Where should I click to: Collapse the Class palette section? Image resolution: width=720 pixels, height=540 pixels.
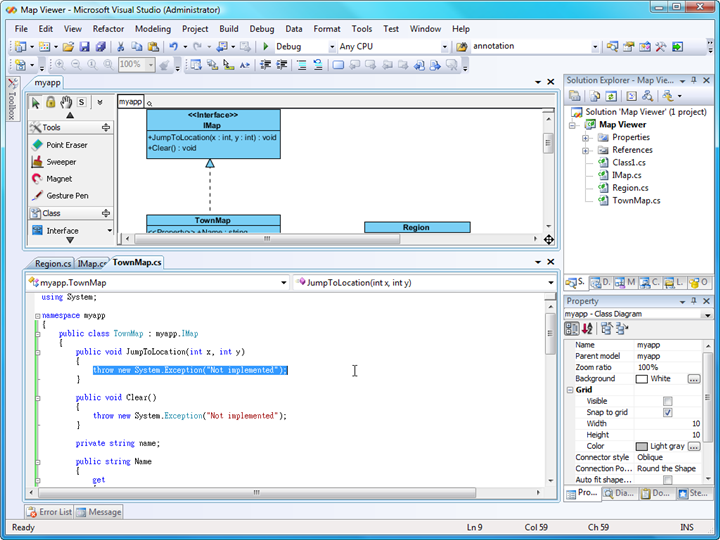point(106,213)
